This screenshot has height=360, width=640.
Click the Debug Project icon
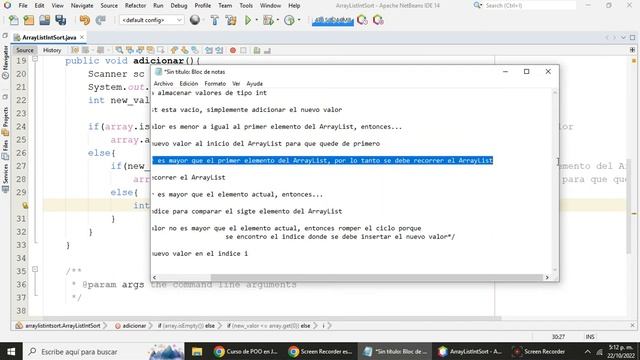(268, 20)
